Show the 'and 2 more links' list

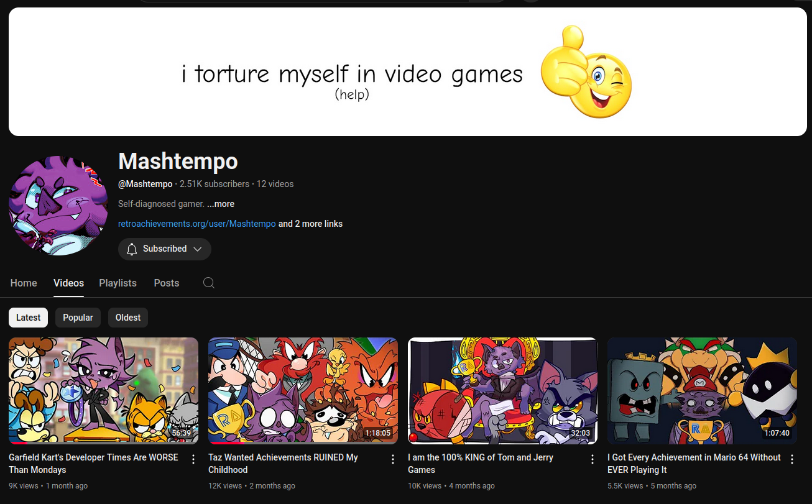click(310, 224)
